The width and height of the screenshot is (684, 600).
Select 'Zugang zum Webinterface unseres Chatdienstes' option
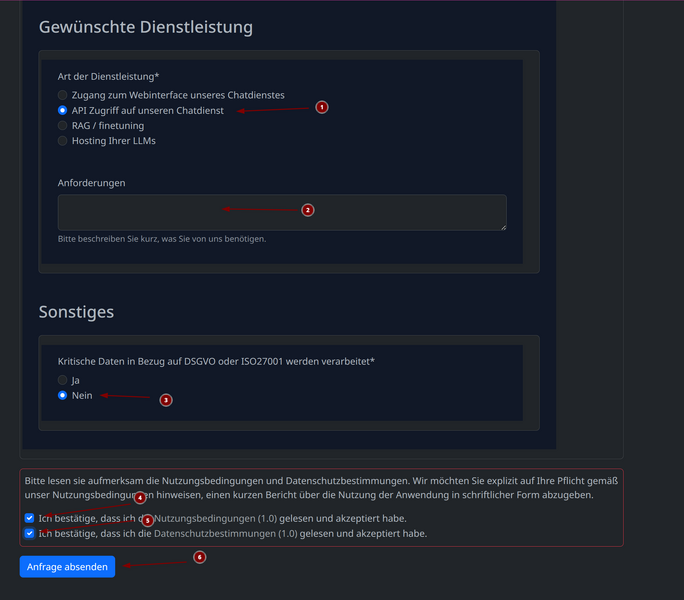63,95
